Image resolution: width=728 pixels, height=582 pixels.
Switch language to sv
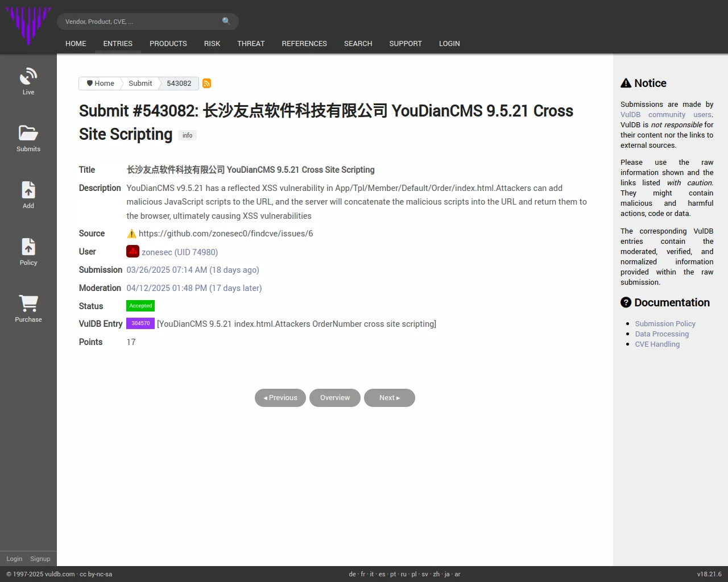coord(425,574)
